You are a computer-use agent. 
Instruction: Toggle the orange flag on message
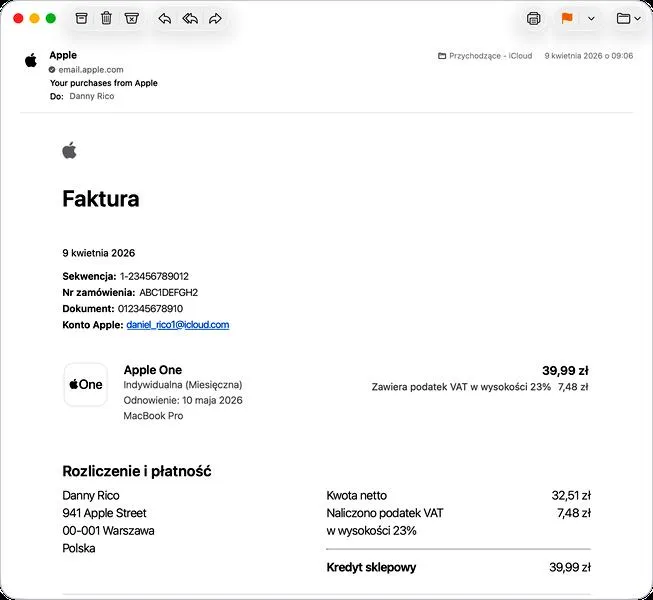[x=567, y=18]
